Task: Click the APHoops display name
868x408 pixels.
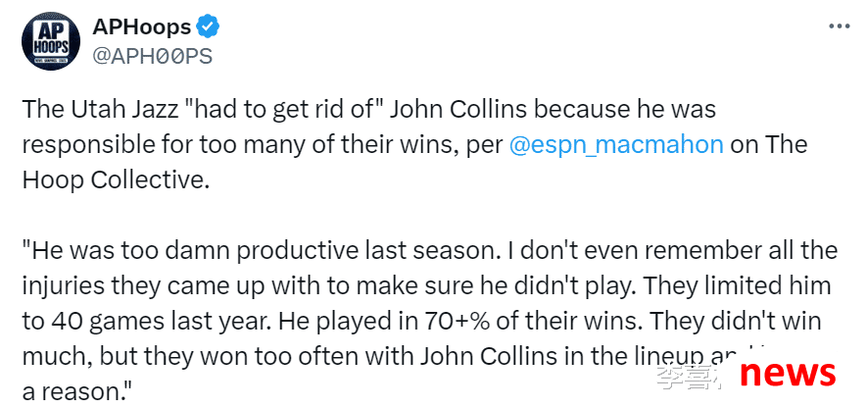Action: (142, 26)
